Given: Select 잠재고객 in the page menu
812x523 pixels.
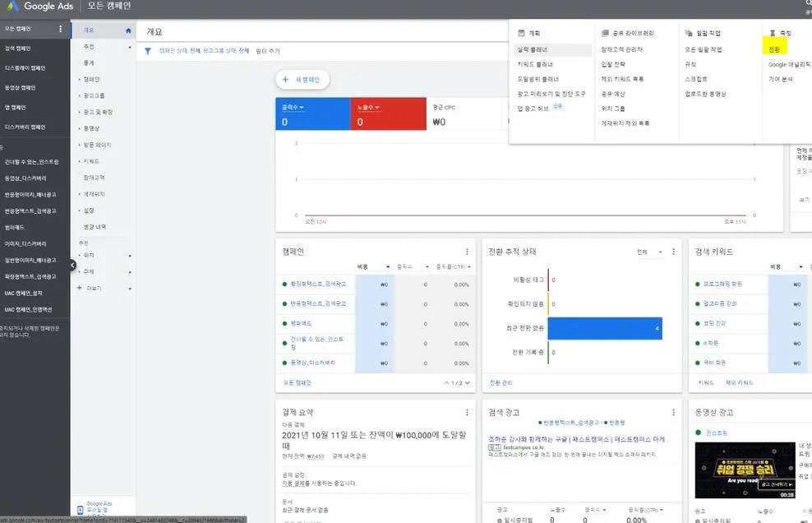Looking at the screenshot, I should 95,178.
